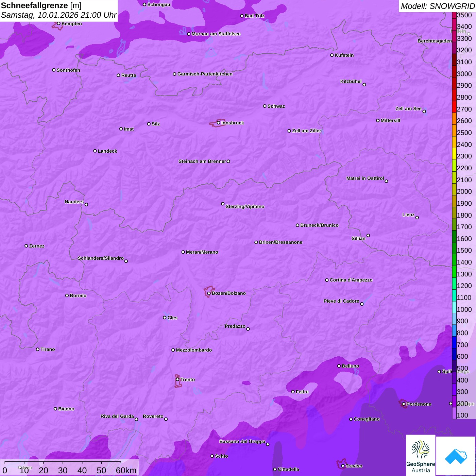This screenshot has height=476, width=476.
Task: Click the 'Zernez' label
Action: (x=37, y=246)
